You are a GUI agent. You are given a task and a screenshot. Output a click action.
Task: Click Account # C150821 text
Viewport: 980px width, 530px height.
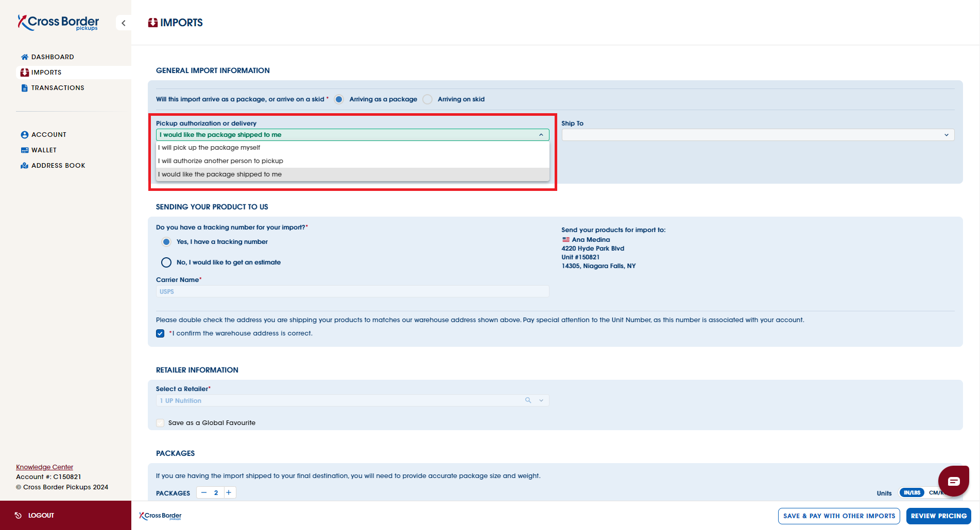tap(48, 477)
